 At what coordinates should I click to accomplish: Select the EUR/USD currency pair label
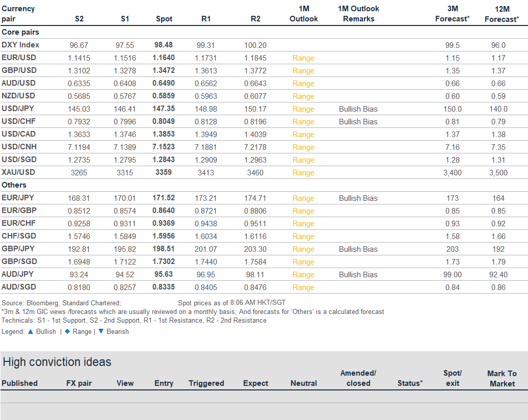pyautogui.click(x=19, y=58)
